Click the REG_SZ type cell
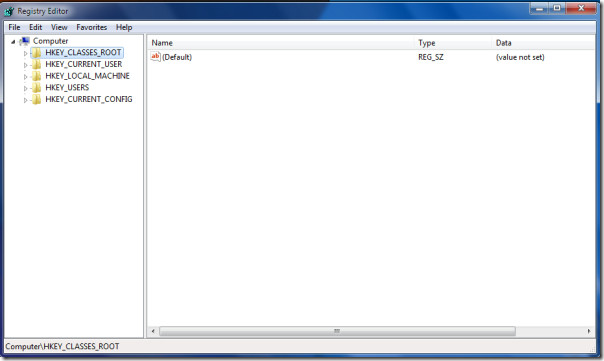Image resolution: width=604 pixels, height=361 pixels. point(431,57)
